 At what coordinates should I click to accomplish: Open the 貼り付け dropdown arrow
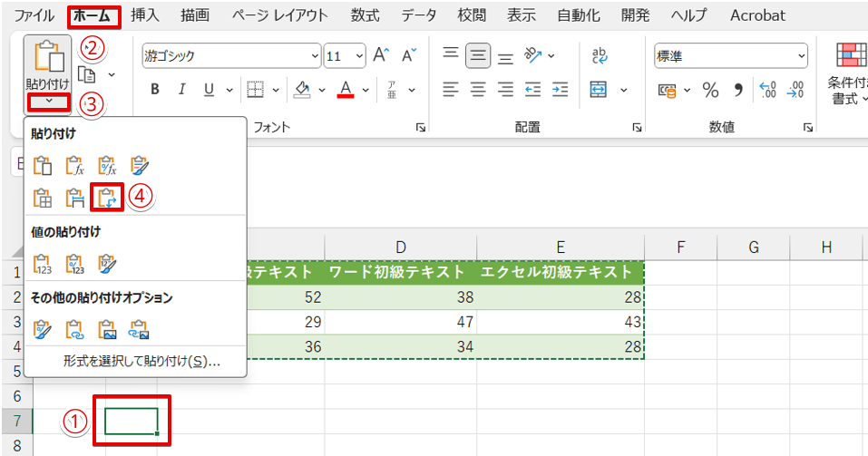47,102
